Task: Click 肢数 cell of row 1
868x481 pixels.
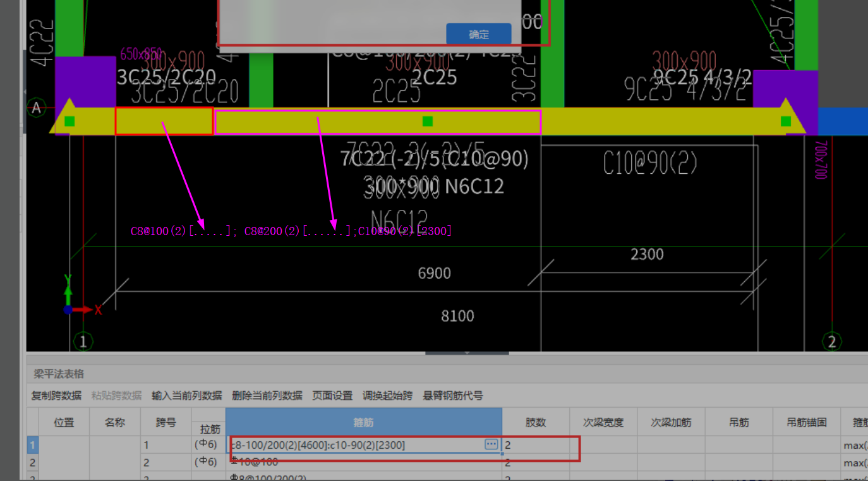Action: [536, 445]
